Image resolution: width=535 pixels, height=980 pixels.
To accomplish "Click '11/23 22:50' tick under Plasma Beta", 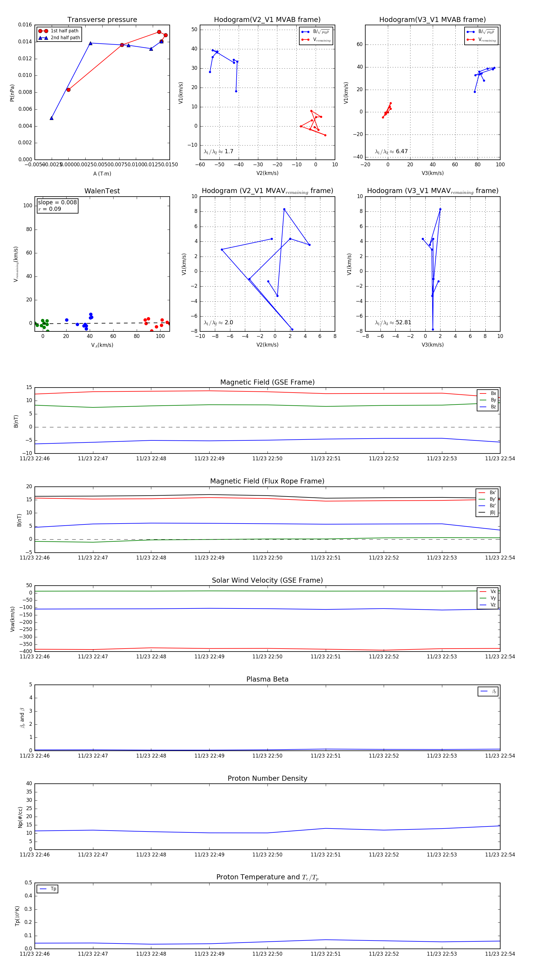I will pyautogui.click(x=267, y=755).
